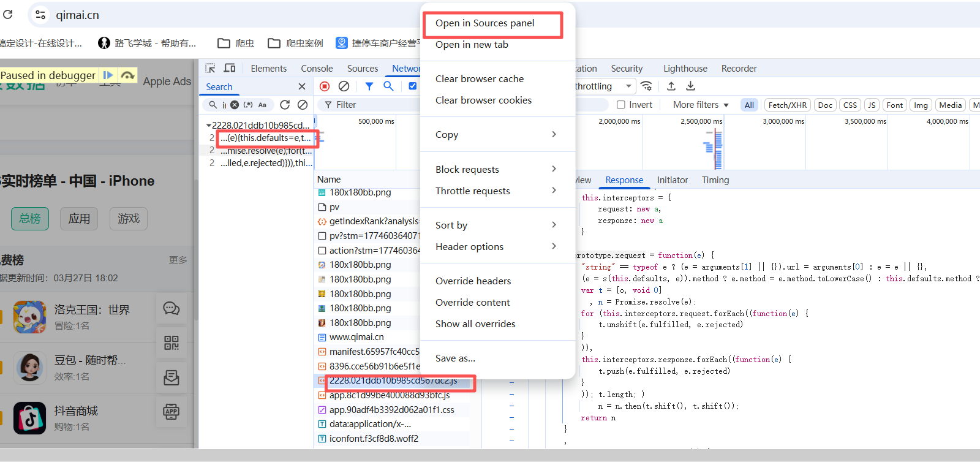Click the 总榜 ranking button
This screenshot has height=462, width=980.
(30, 219)
